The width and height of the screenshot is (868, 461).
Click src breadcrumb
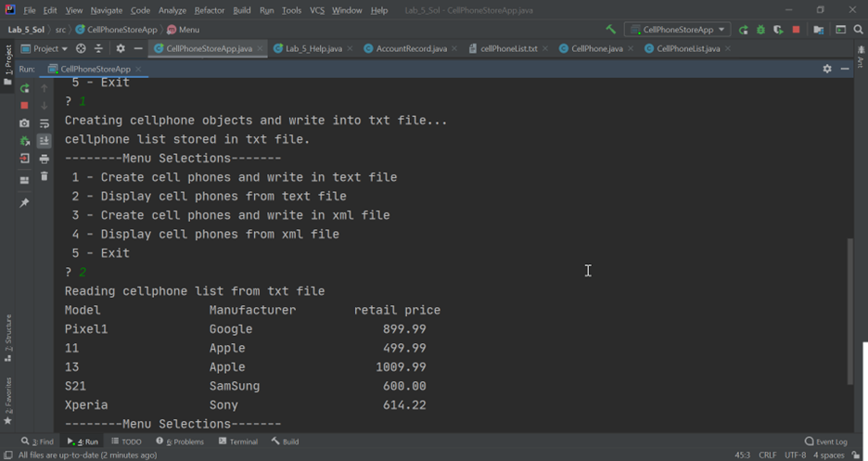coord(60,30)
